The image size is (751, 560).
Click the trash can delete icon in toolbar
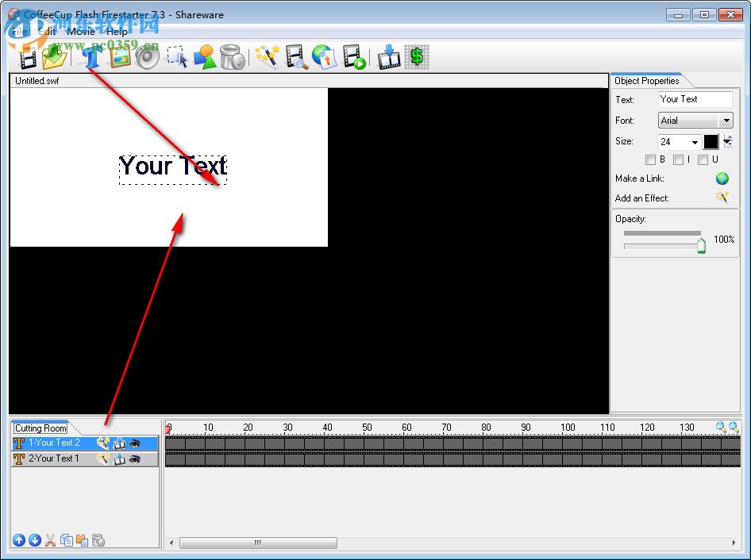tap(233, 57)
